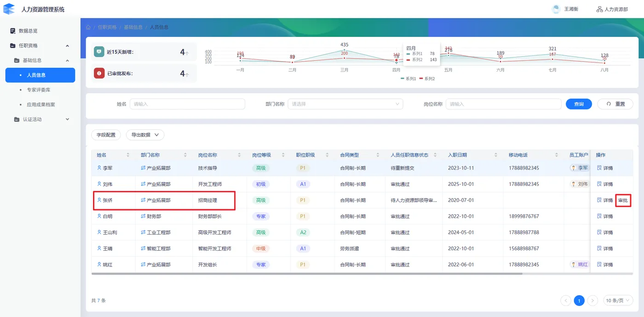Sort by 入职日期 column arrows
This screenshot has height=317, width=644.
point(496,155)
